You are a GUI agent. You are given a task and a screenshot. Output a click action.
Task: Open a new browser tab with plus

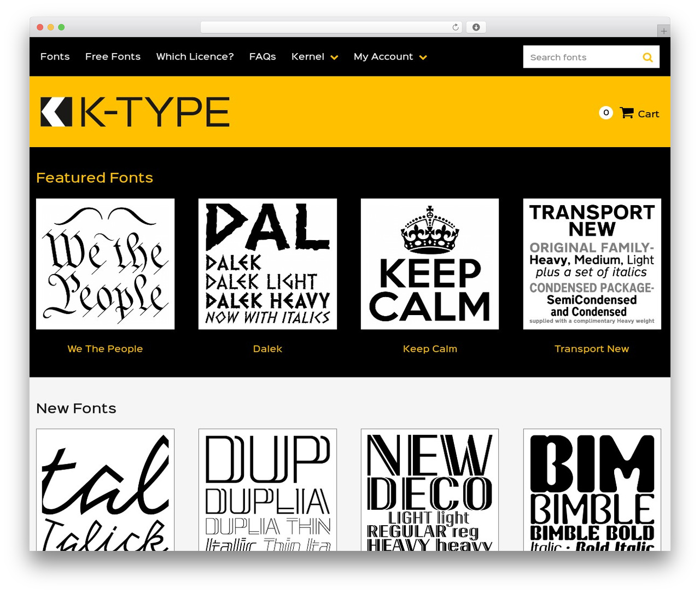(x=663, y=31)
